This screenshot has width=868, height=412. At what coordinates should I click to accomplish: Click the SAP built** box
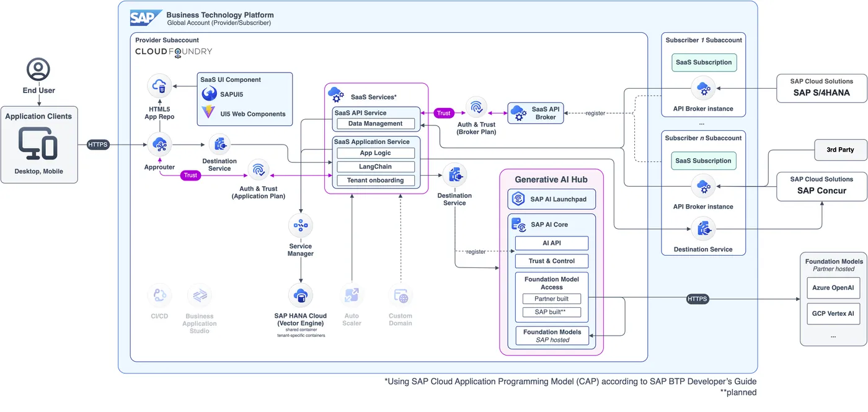click(552, 312)
